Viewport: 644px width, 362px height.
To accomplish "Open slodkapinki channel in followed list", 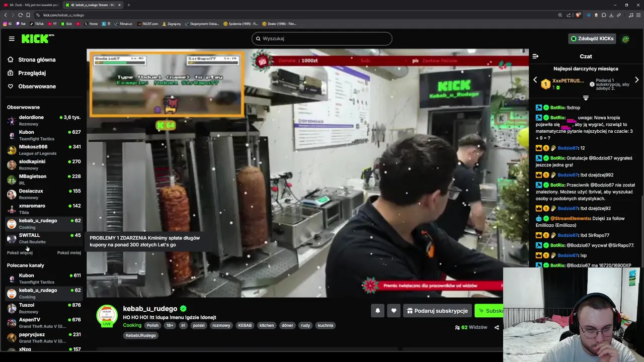I will [x=44, y=164].
